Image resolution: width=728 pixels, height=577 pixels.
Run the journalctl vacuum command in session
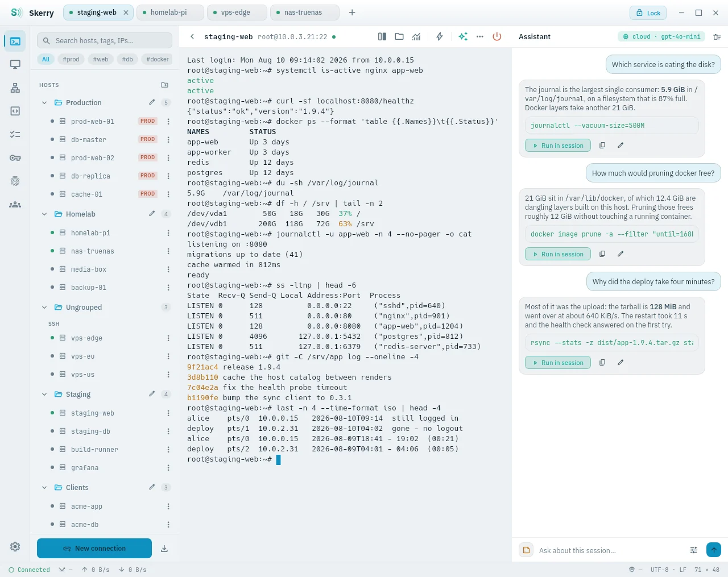point(558,146)
